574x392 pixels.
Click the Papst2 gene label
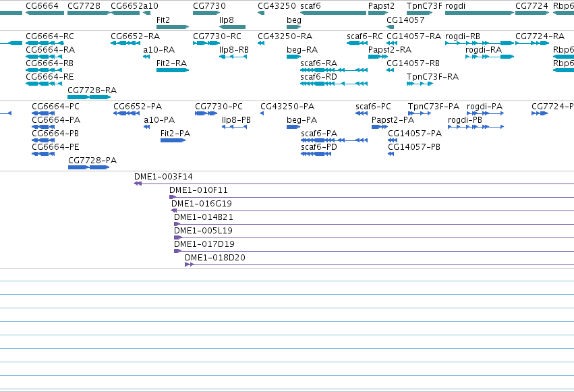point(382,6)
